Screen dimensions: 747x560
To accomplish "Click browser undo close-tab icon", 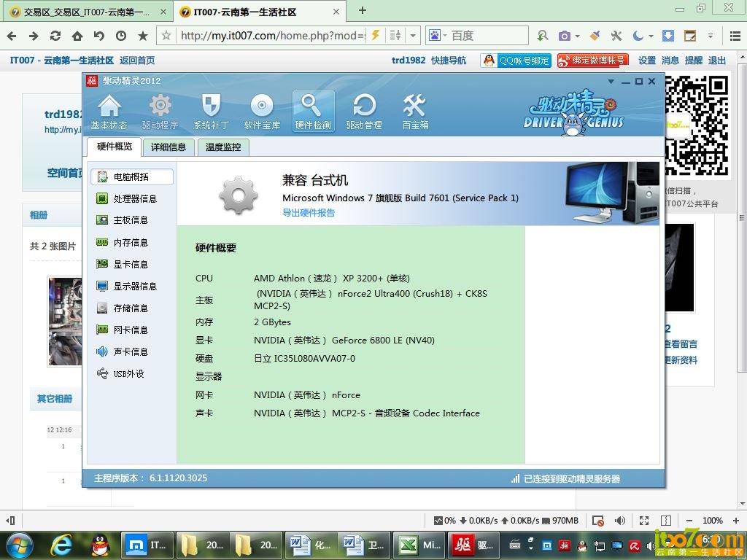I will (99, 36).
